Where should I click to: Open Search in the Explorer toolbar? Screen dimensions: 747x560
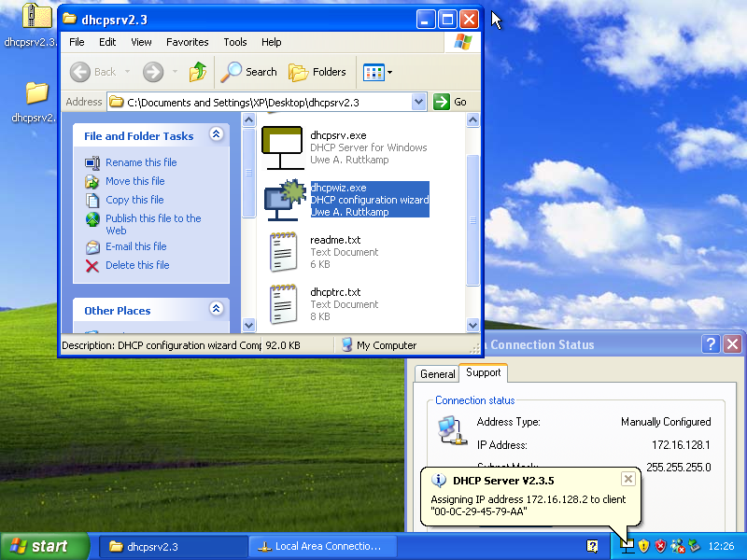click(x=248, y=72)
